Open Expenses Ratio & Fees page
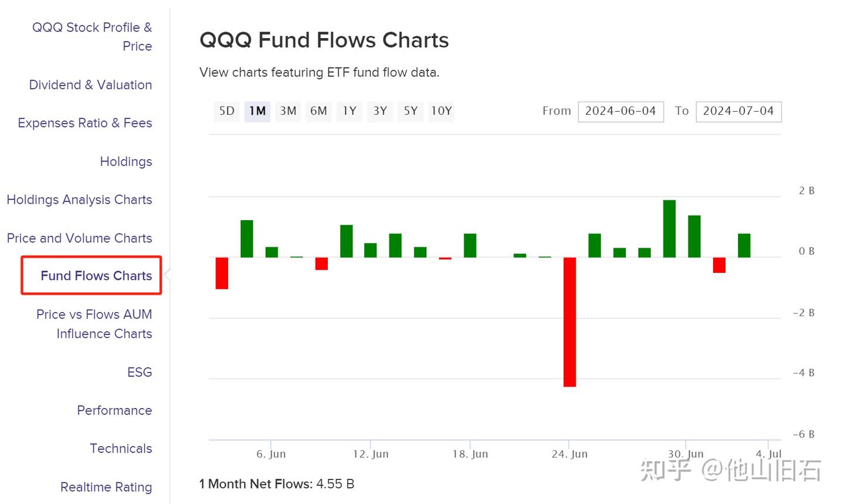 [x=85, y=123]
